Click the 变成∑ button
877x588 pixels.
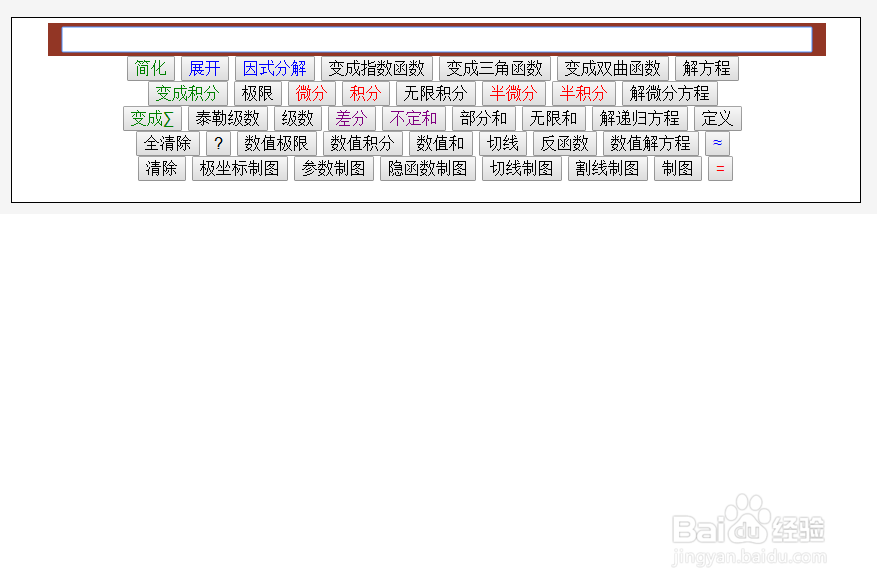pos(152,119)
